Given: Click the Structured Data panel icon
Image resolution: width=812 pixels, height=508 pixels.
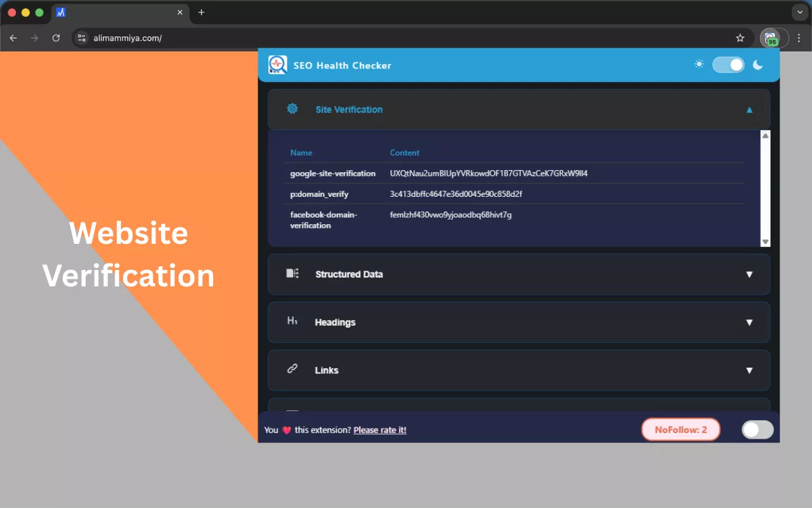Looking at the screenshot, I should click(x=292, y=274).
